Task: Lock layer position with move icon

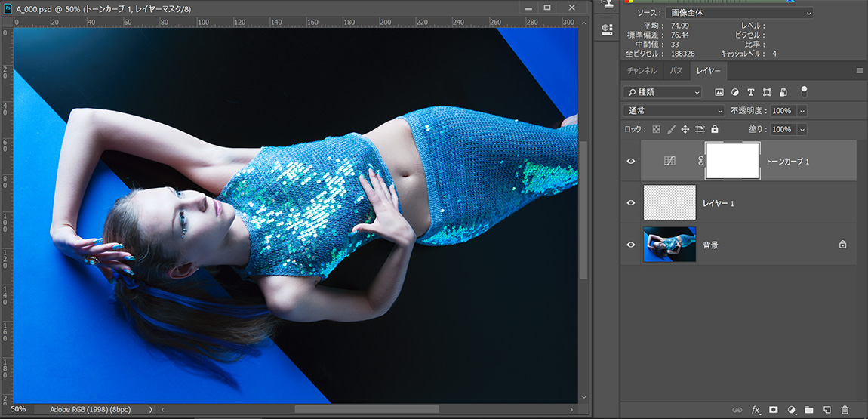Action: click(685, 130)
